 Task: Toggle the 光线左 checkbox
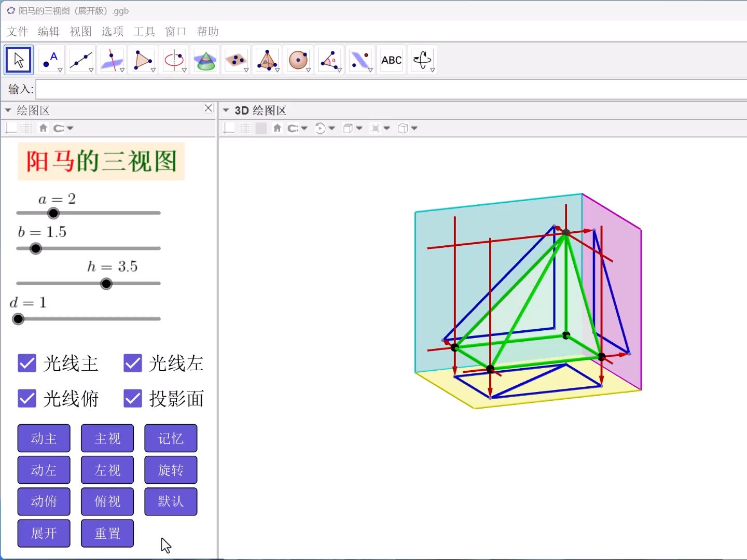point(133,363)
